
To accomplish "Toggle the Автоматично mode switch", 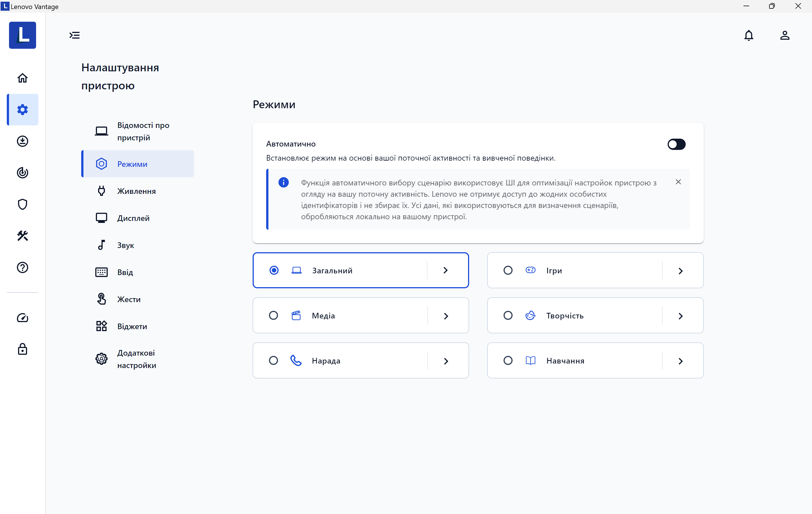I will (676, 144).
